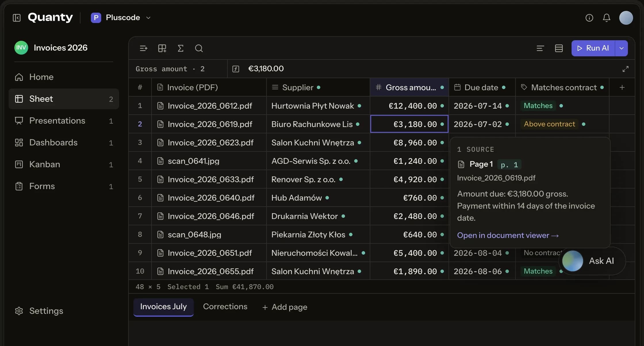This screenshot has width=644, height=346.
Task: Select the €5,400.00 amount cell
Action: point(409,253)
